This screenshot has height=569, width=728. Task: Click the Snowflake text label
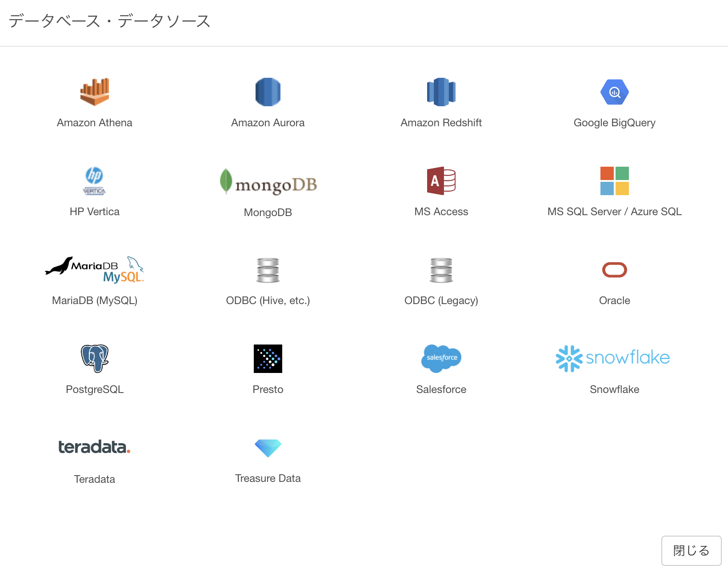click(x=615, y=389)
